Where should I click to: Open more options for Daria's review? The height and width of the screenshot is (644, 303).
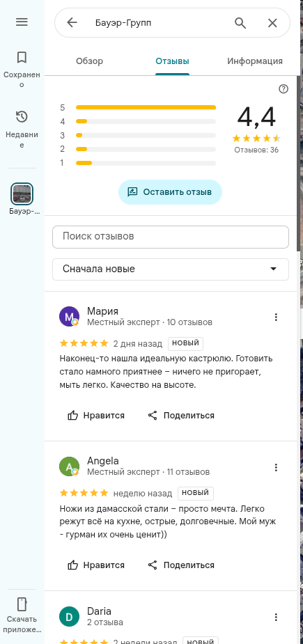tap(277, 618)
